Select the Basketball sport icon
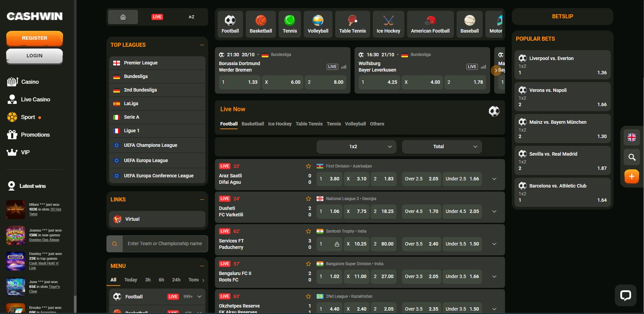This screenshot has width=644, height=314. pyautogui.click(x=261, y=24)
